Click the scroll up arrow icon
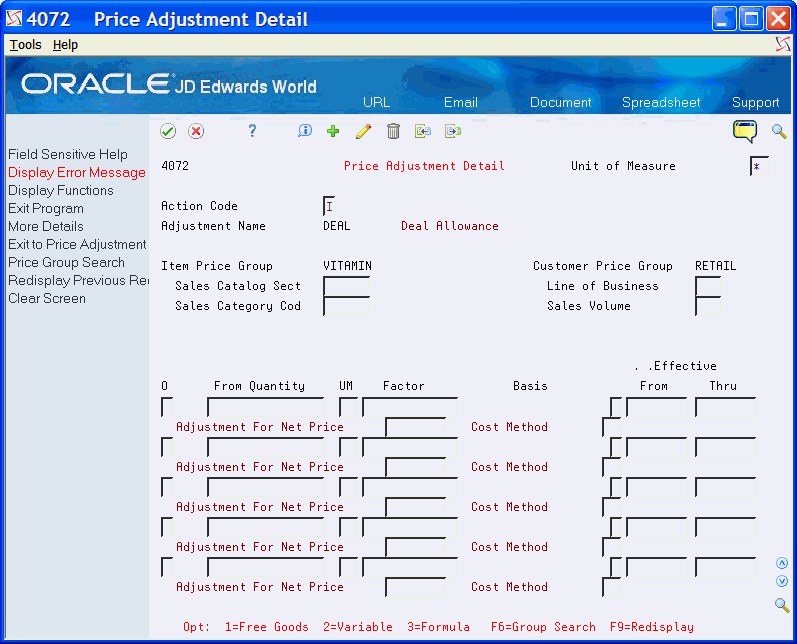This screenshot has width=797, height=644. 782,563
